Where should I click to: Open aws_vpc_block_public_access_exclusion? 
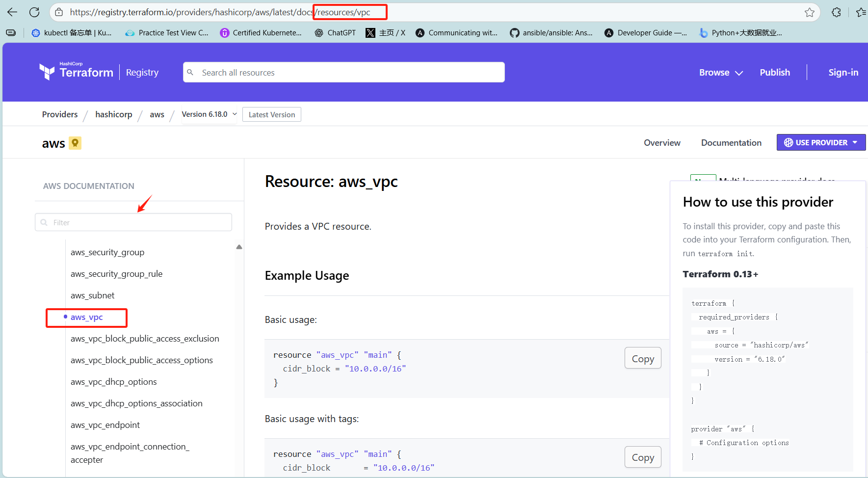pos(145,339)
